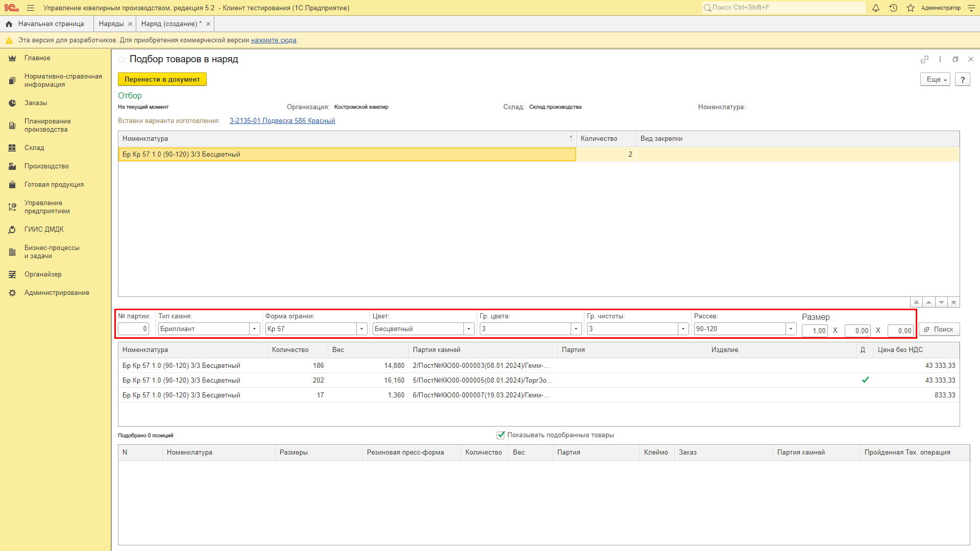
Task: Copy link to form icon
Action: click(x=924, y=59)
